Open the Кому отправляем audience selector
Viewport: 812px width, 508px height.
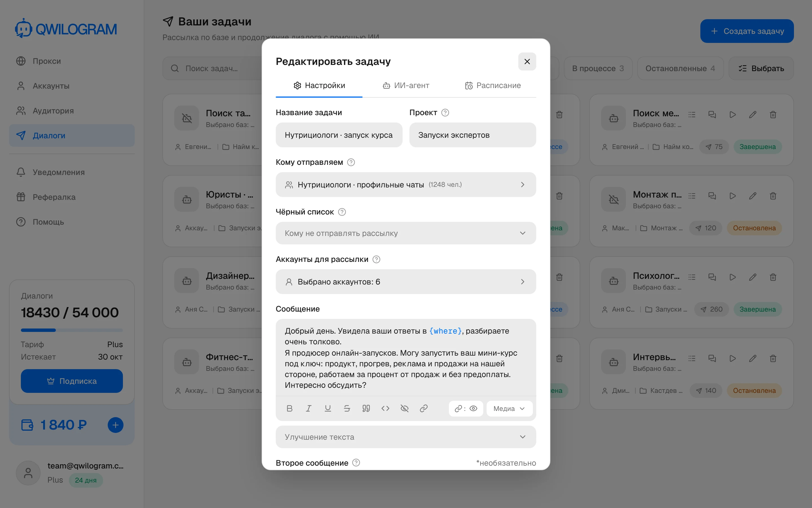coord(406,185)
